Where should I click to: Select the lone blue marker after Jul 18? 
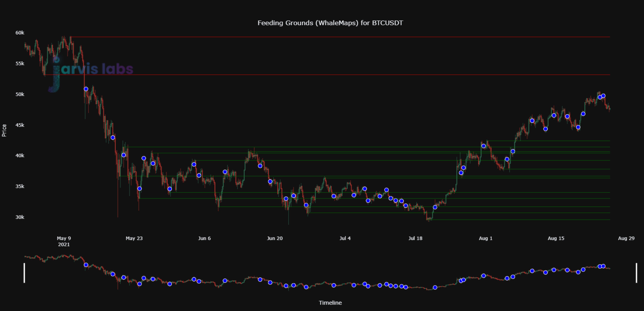435,207
